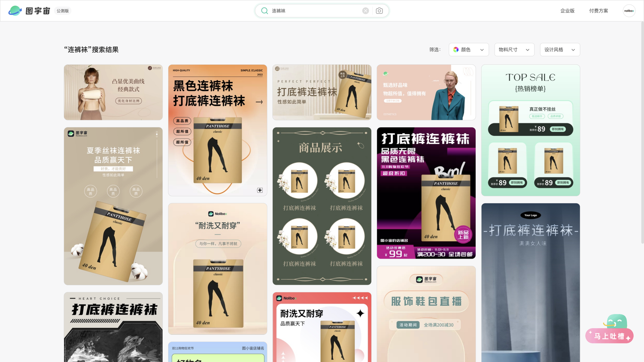Open the 商品展示 dark green template
644x362 pixels.
point(322,206)
